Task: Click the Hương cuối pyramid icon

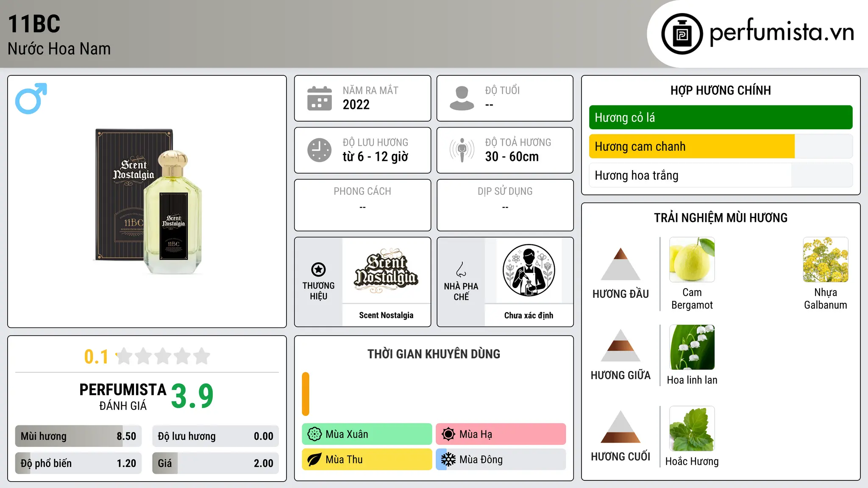Action: point(620,427)
